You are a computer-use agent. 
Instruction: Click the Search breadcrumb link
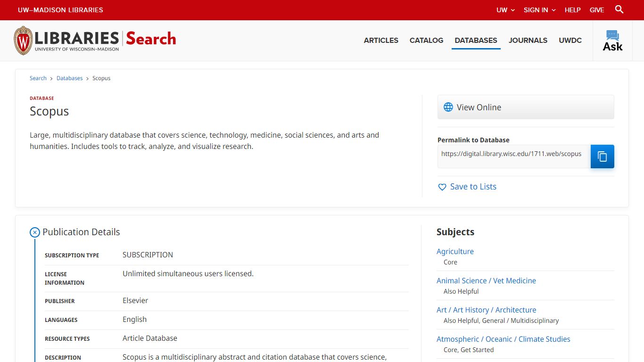(x=38, y=78)
